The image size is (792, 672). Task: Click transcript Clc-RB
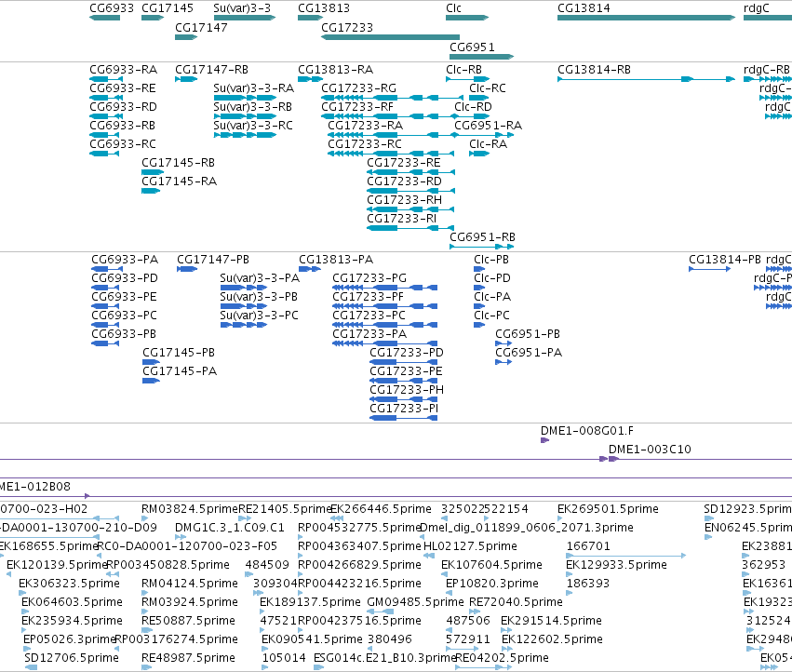[x=463, y=70]
